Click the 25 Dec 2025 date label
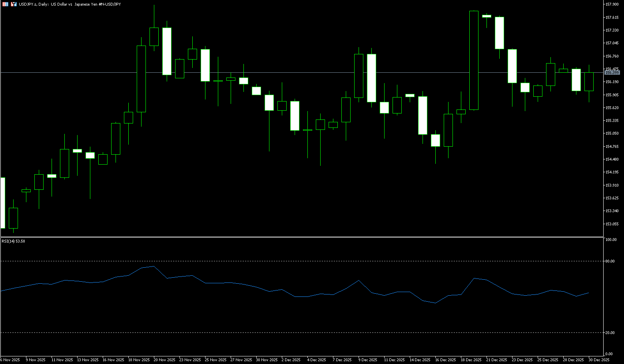 pos(547,360)
